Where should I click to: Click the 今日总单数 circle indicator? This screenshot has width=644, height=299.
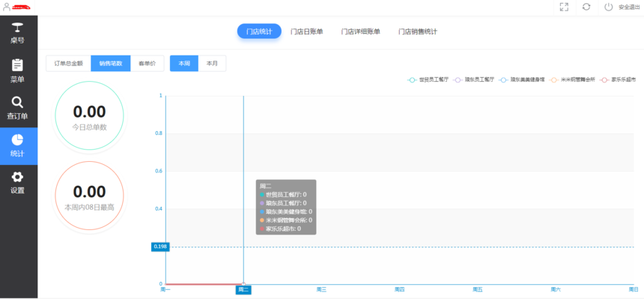coord(90,115)
